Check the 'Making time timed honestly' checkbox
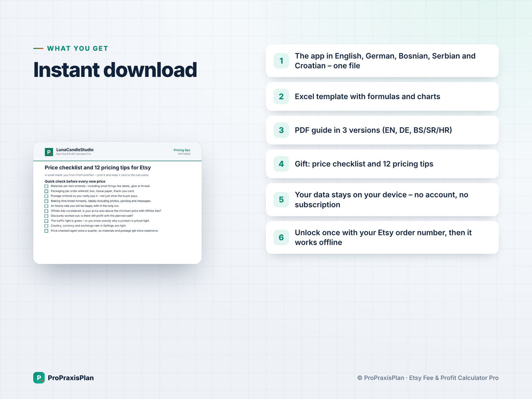532x399 pixels. click(x=46, y=201)
